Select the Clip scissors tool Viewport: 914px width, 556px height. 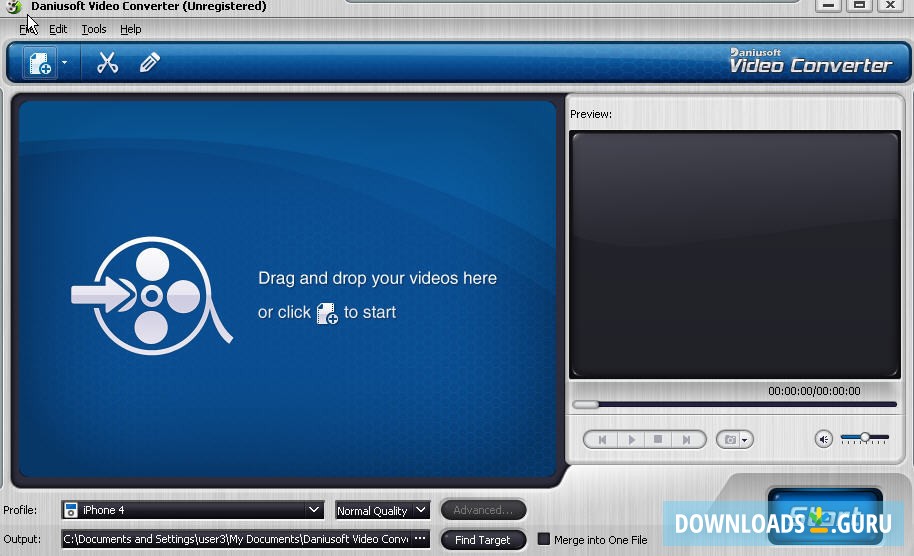point(107,62)
